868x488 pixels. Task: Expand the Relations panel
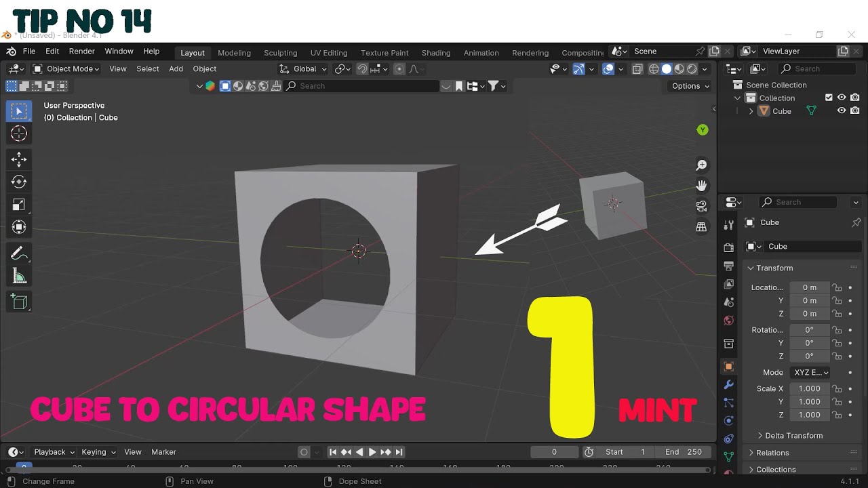click(x=772, y=453)
